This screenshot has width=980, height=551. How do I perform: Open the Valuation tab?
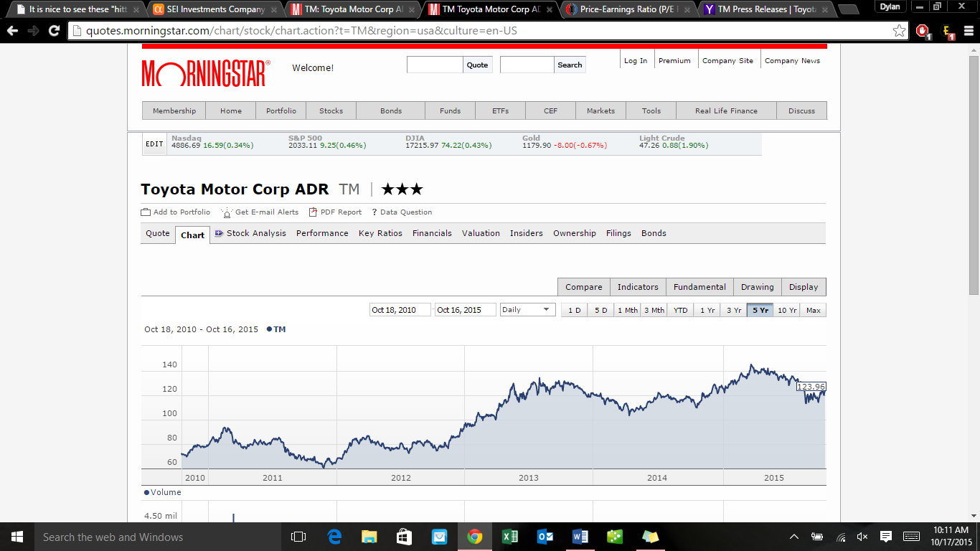481,233
